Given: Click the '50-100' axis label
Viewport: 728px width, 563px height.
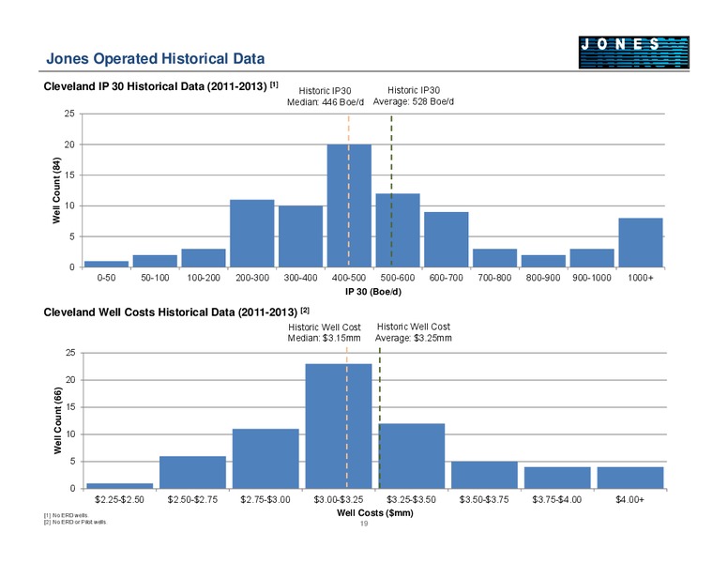Looking at the screenshot, I should point(155,278).
